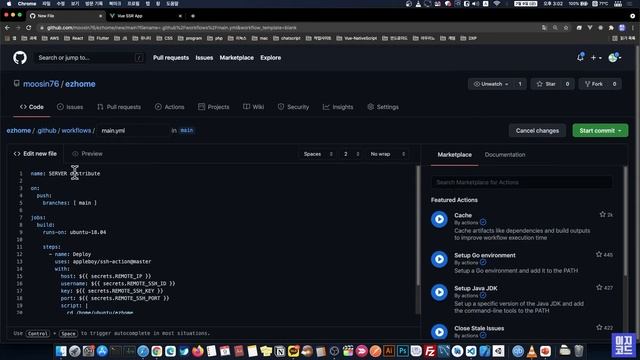Open Photoshop from the dock
Screen dimensions: 640x360
click(x=402, y=351)
